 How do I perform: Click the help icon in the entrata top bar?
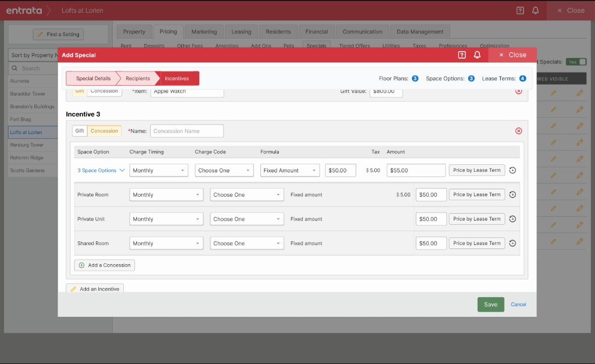(x=520, y=10)
